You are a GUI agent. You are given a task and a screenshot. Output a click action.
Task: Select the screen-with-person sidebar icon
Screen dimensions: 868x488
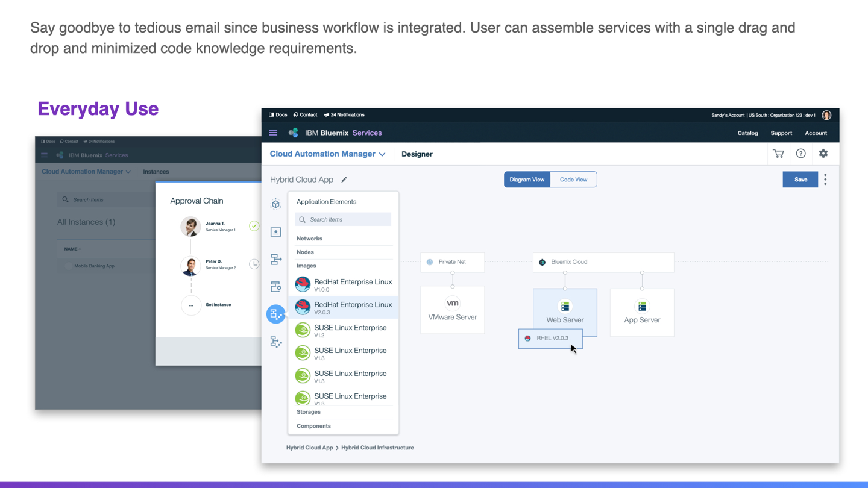275,232
